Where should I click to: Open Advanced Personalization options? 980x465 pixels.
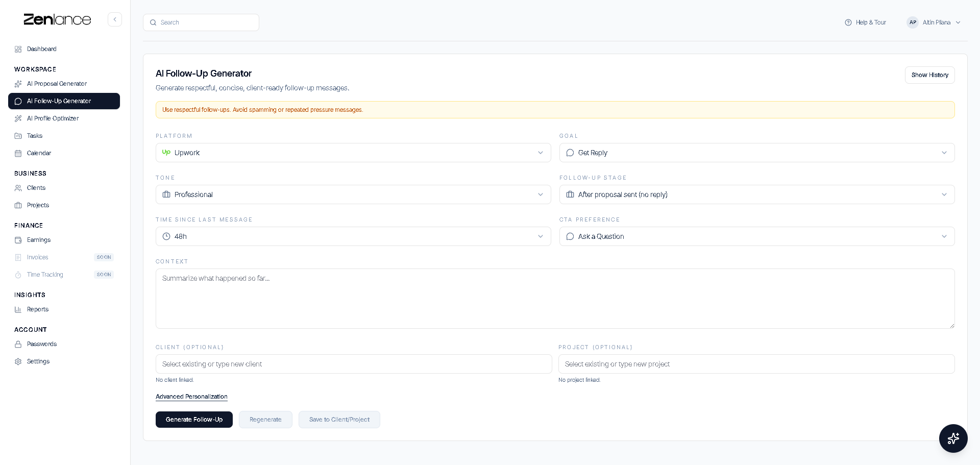tap(191, 397)
